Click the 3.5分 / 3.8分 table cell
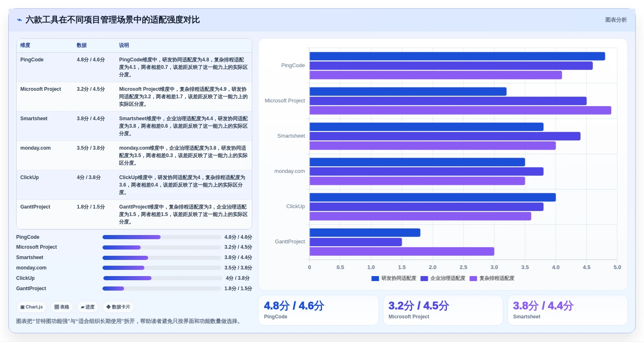The width and height of the screenshot is (644, 342). (x=91, y=148)
